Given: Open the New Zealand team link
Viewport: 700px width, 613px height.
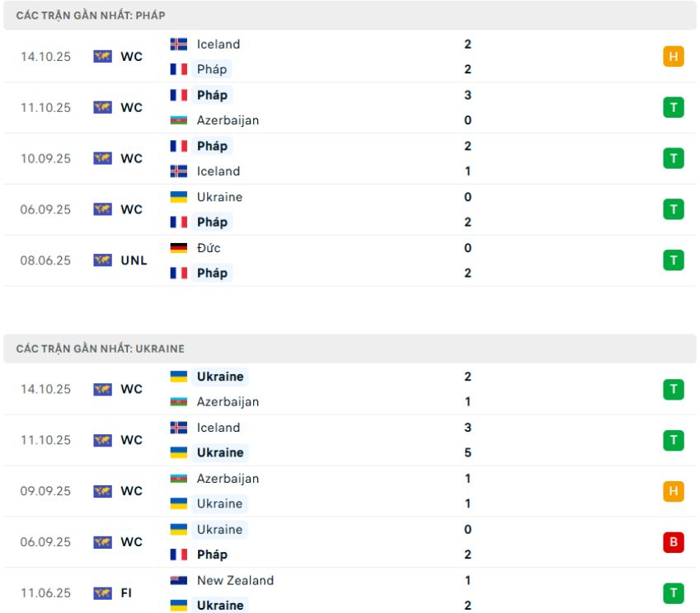Looking at the screenshot, I should pos(235,580).
